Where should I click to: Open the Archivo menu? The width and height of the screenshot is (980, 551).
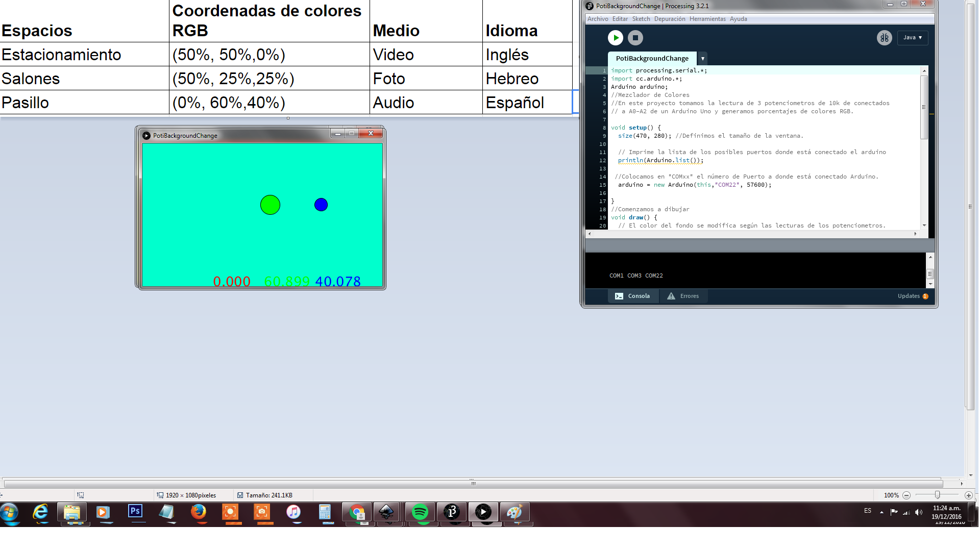click(x=597, y=19)
